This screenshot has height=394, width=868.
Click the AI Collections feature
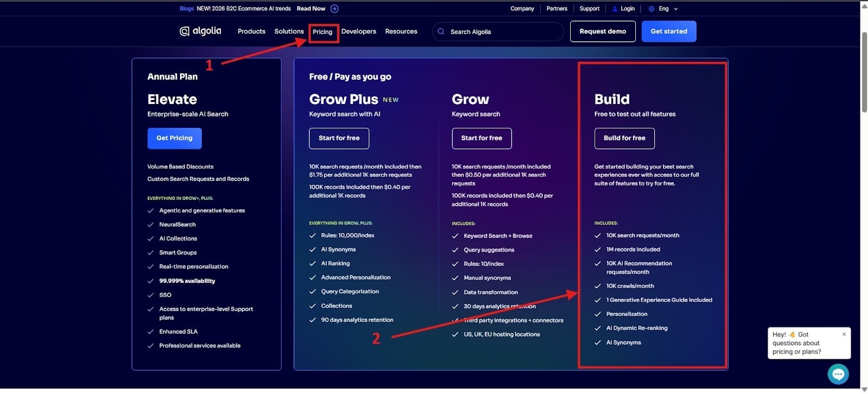coord(178,238)
